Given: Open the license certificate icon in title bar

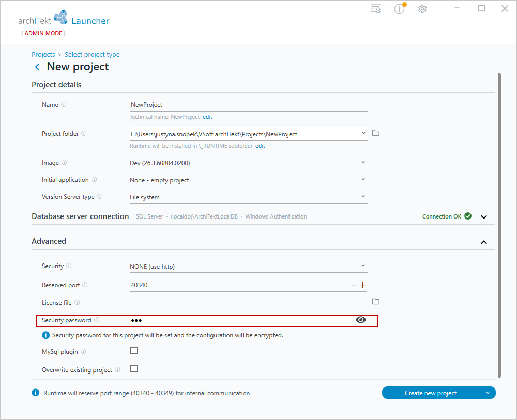Looking at the screenshot, I should pos(376,9).
